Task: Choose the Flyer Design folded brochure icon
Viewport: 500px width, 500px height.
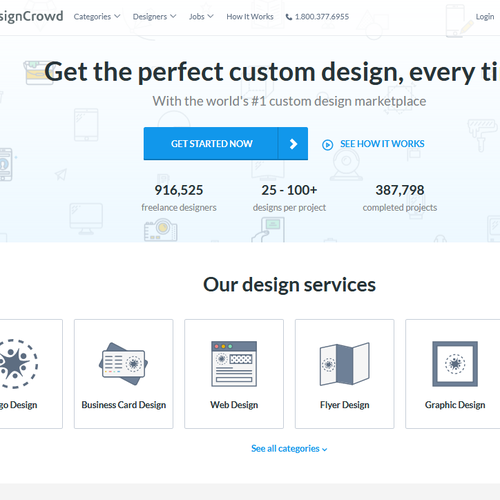Action: (x=344, y=364)
